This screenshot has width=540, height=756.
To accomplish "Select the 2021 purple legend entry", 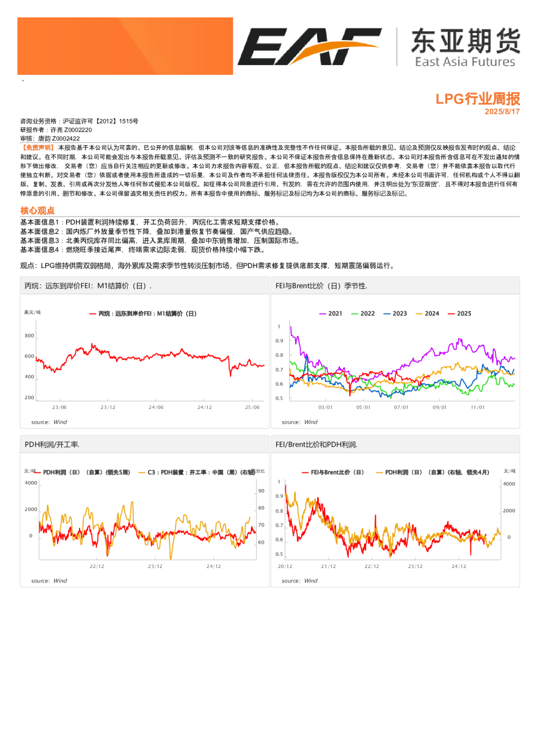I will [331, 313].
